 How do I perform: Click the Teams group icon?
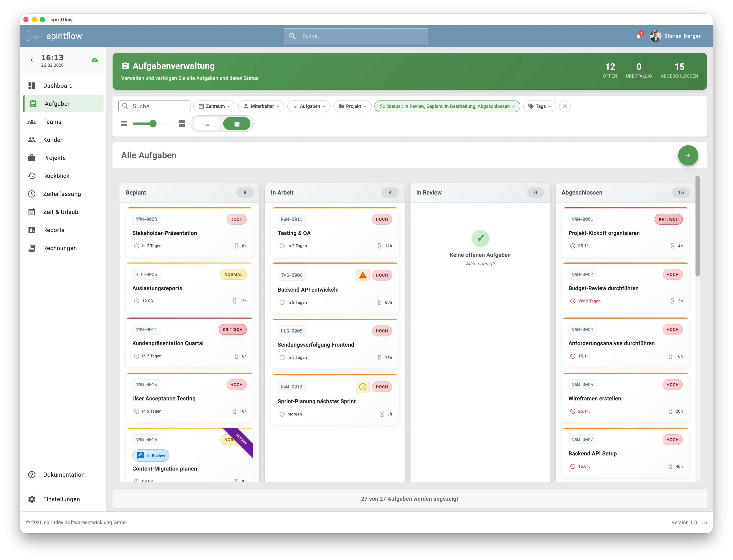point(32,122)
